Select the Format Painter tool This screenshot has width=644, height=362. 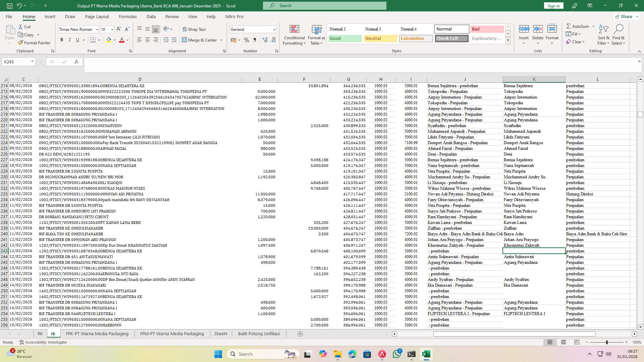[x=35, y=43]
